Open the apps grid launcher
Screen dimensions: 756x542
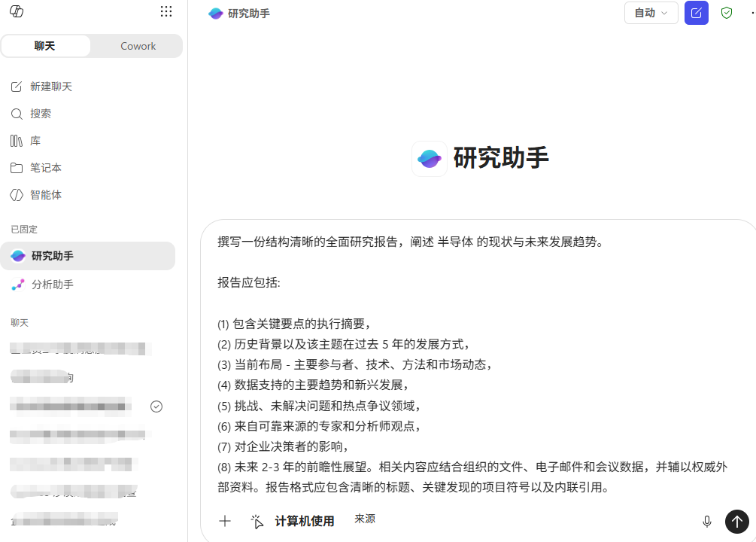(166, 11)
